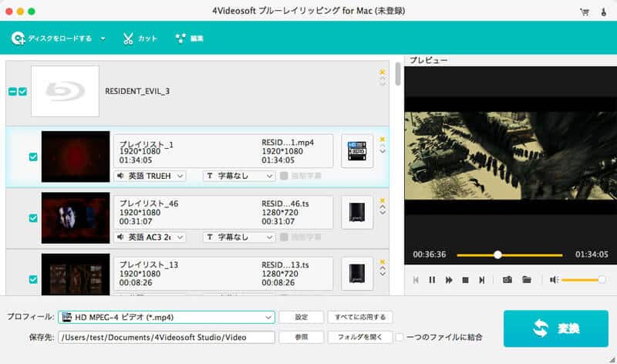Start conversion with 変換 button

[555, 329]
